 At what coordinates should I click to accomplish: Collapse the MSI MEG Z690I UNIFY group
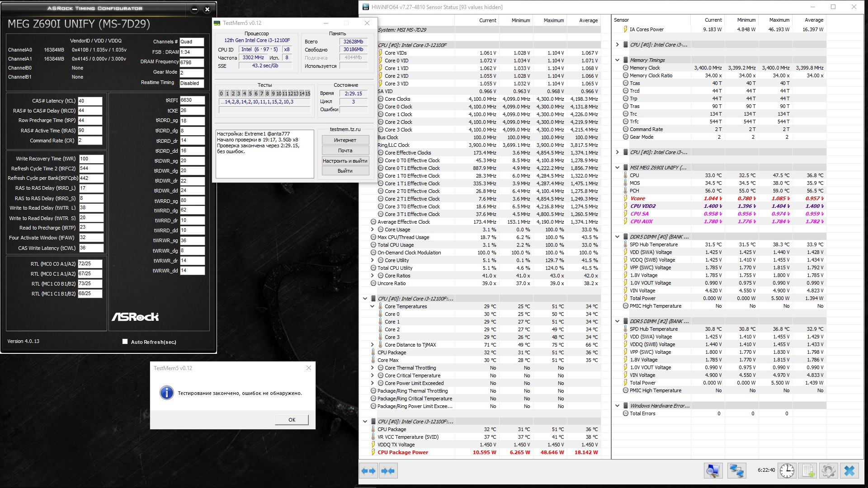tap(618, 168)
